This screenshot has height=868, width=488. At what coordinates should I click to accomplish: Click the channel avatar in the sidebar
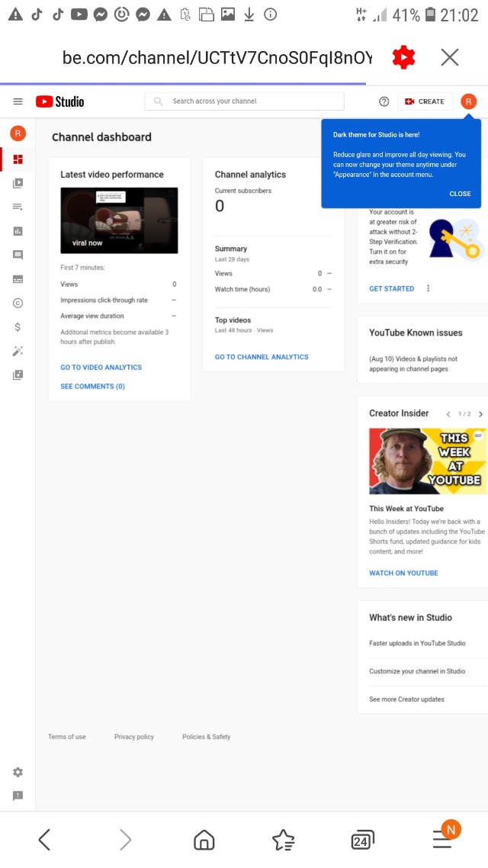pos(18,133)
